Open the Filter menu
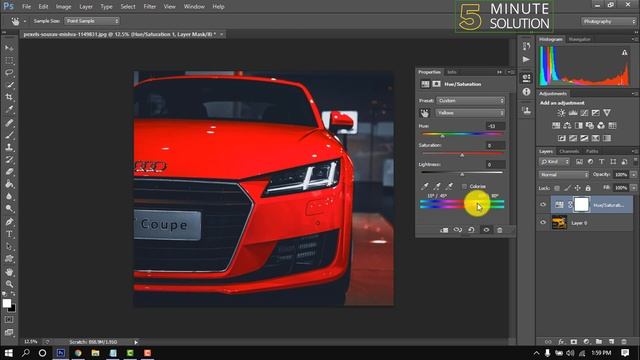640x360 pixels. (149, 7)
